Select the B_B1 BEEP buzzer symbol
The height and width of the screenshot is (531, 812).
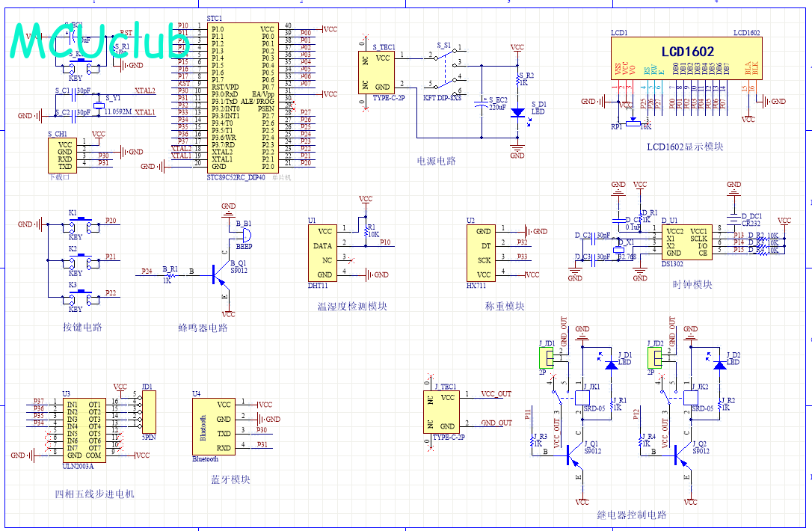(x=245, y=235)
